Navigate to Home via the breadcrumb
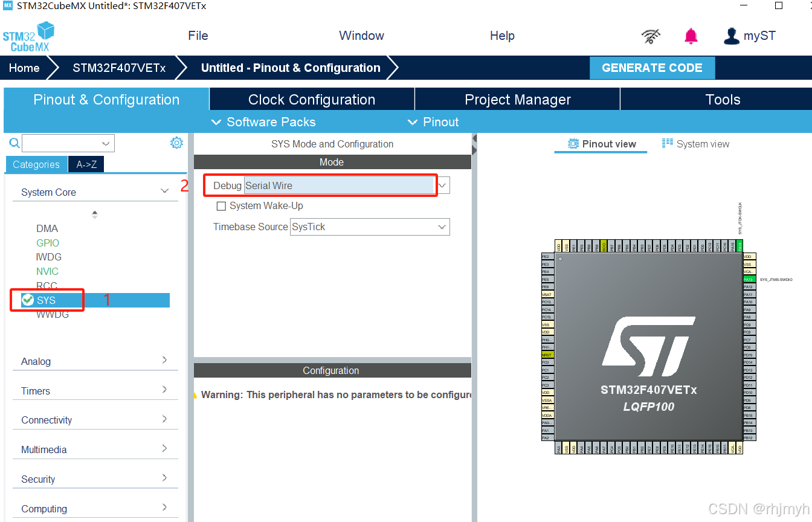This screenshot has width=812, height=522. 23,68
